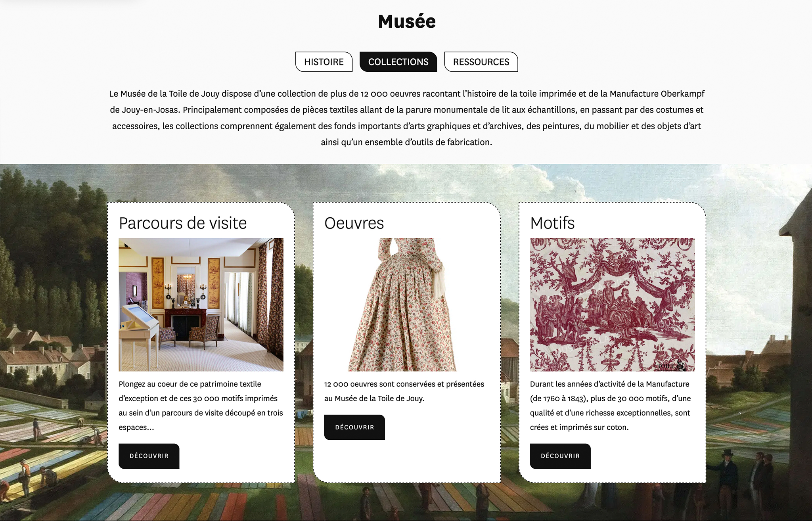Click the Oeuvres card body
Screen dimensions: 812x521
pos(404,392)
